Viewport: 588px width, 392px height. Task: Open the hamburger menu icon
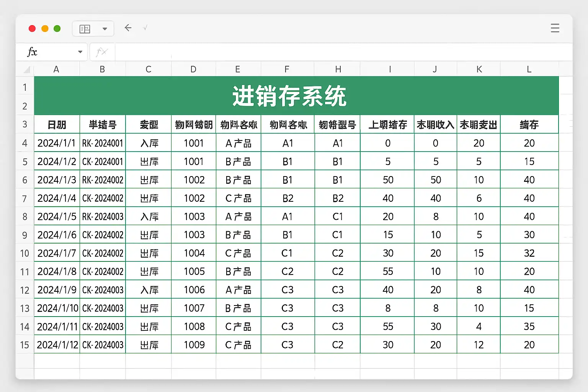click(x=555, y=28)
